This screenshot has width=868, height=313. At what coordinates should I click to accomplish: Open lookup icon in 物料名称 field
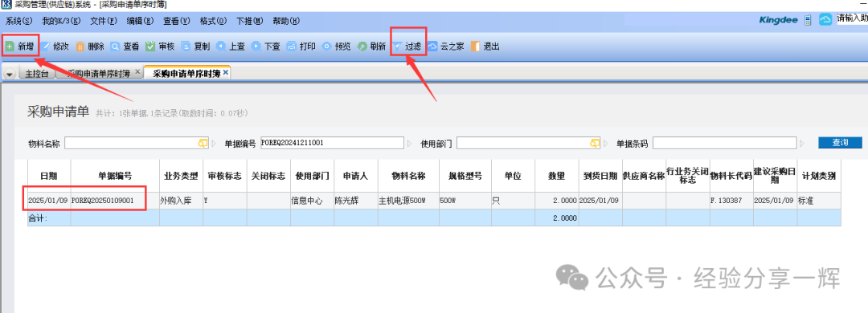coord(203,143)
